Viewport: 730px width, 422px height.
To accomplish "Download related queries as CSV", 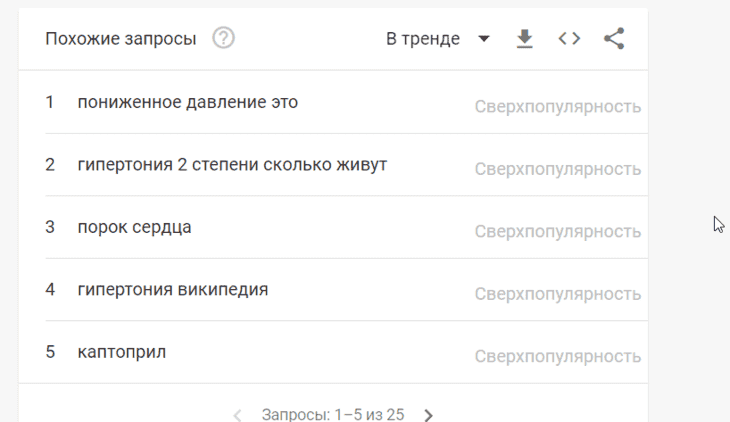I will click(x=525, y=39).
